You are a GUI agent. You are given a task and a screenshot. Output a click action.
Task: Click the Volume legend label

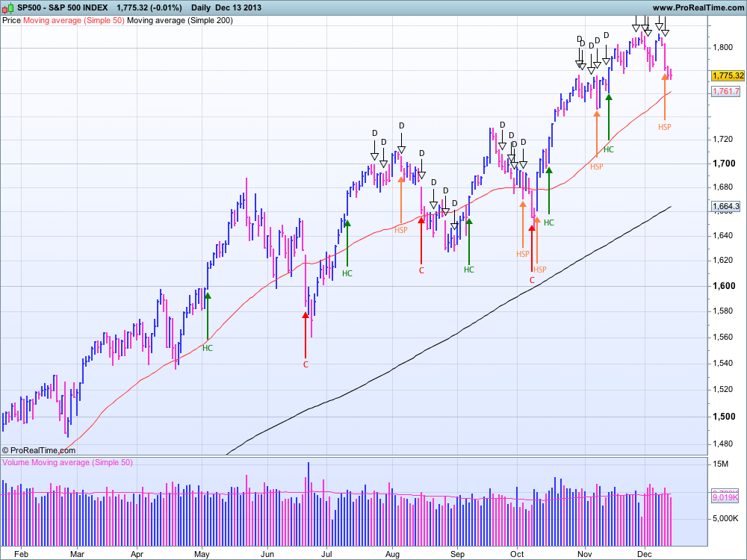[16, 462]
